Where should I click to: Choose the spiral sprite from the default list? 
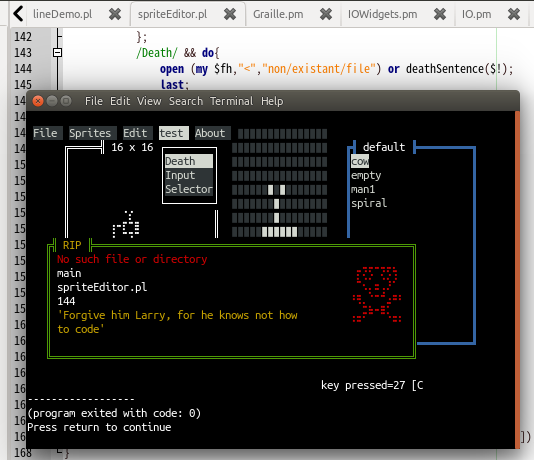(369, 203)
